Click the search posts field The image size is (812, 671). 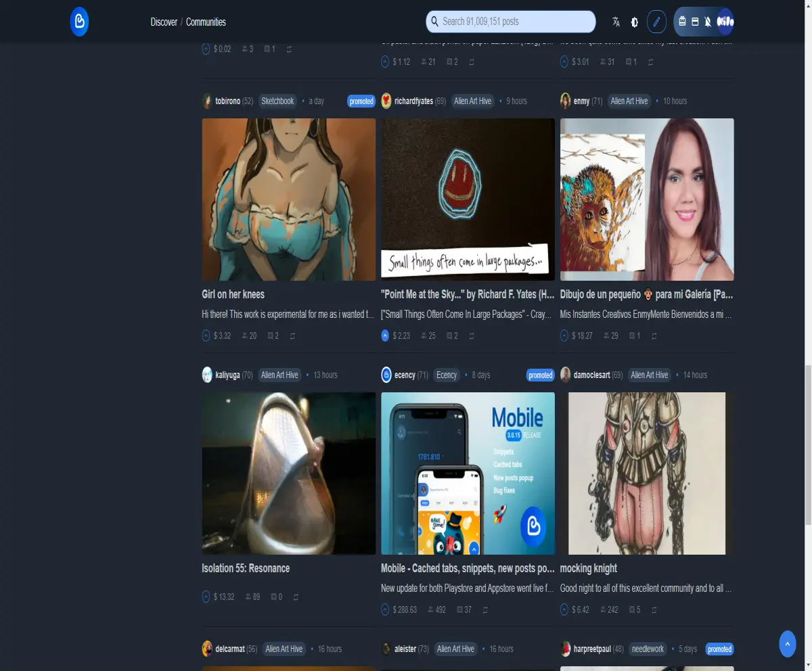click(511, 22)
